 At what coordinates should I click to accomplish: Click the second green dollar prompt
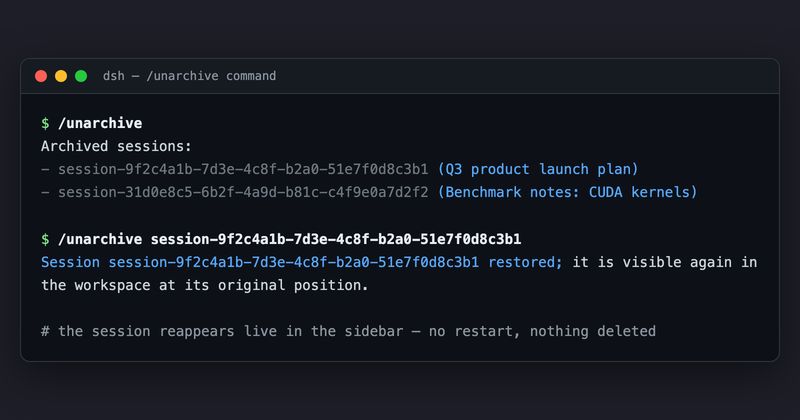45,239
